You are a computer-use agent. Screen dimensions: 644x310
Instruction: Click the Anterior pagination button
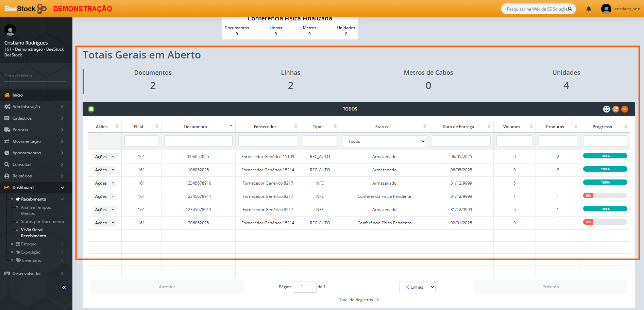click(x=167, y=287)
